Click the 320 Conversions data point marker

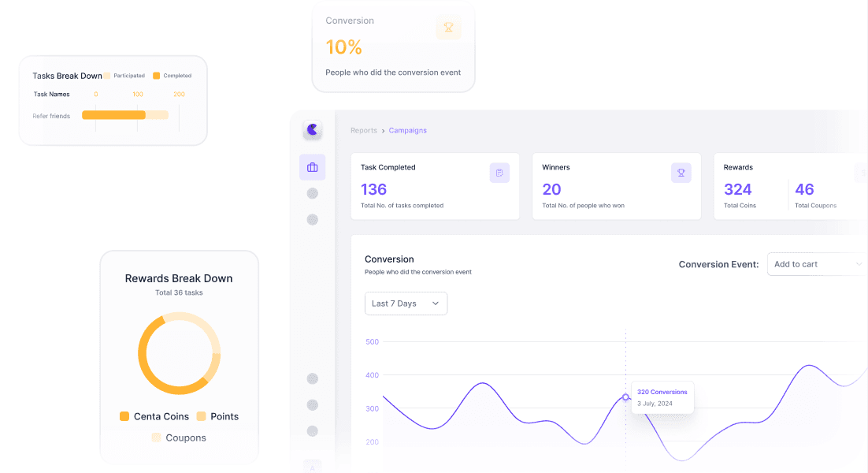pos(625,397)
